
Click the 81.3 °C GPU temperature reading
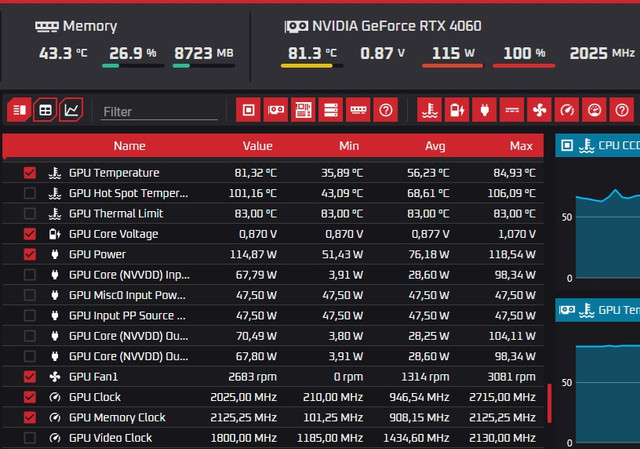312,53
